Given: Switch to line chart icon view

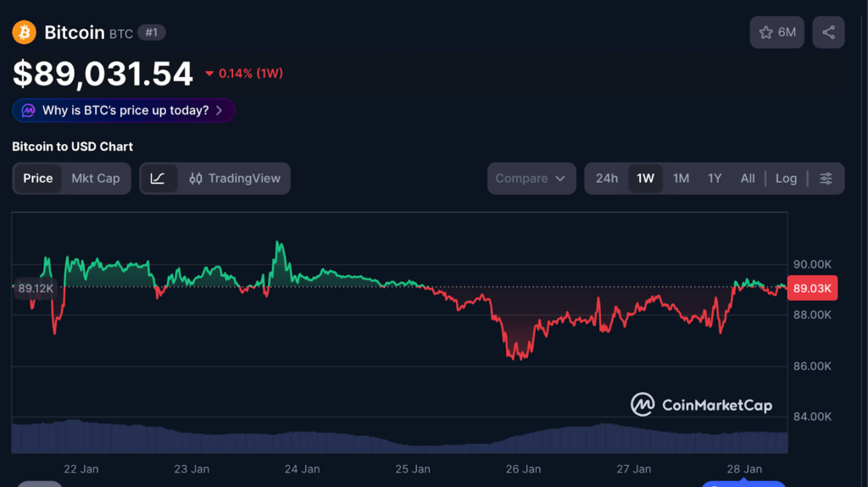Looking at the screenshot, I should click(x=158, y=179).
